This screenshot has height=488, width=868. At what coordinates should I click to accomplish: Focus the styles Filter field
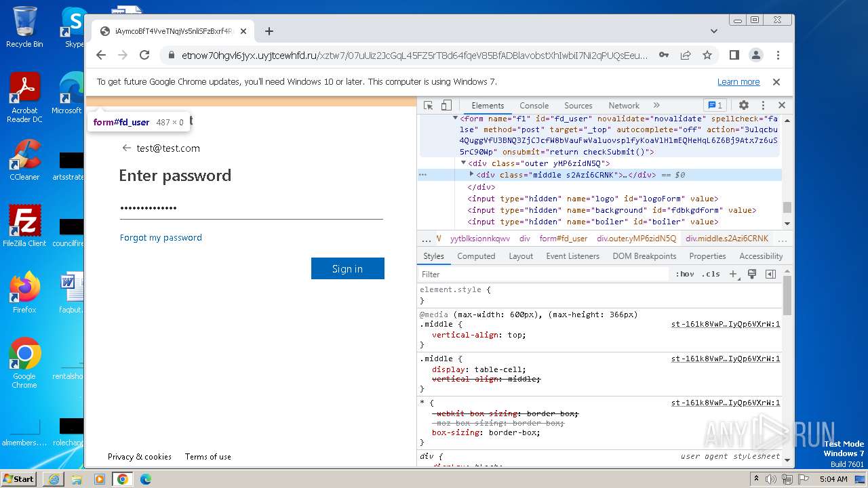point(544,274)
